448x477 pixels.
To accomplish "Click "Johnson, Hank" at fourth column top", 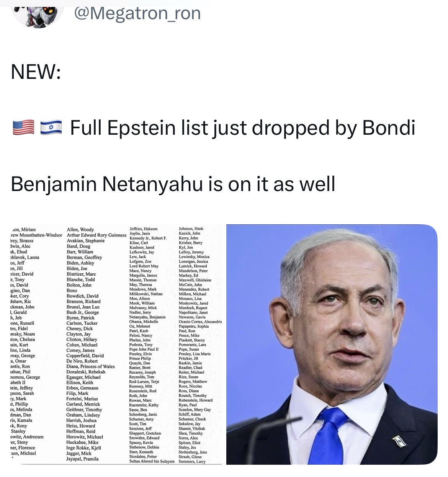I will [191, 229].
